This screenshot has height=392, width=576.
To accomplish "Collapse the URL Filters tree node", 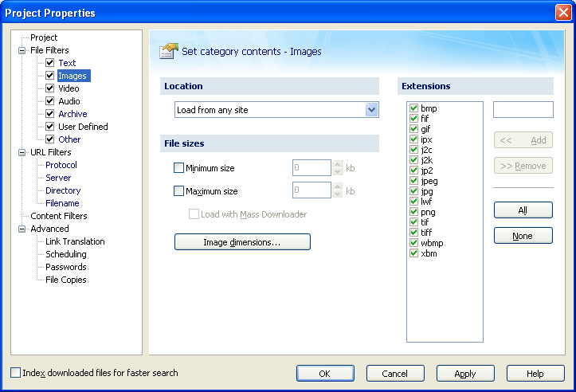I will [22, 152].
